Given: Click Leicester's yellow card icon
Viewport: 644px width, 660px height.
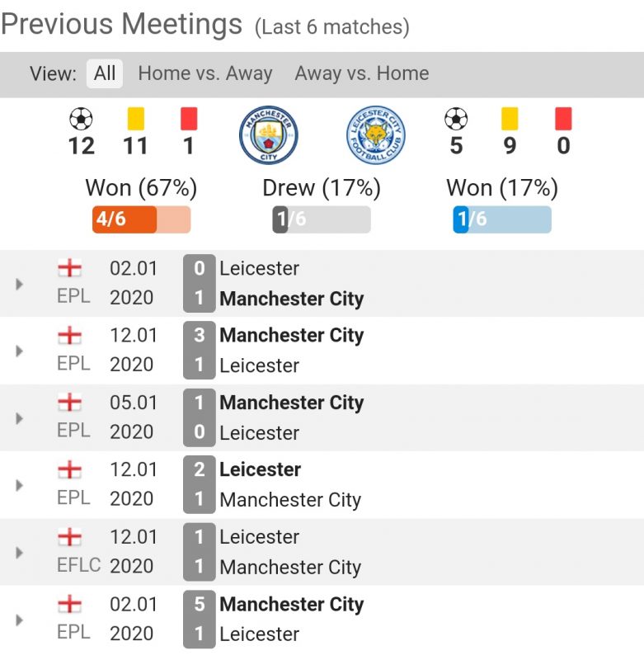Looking at the screenshot, I should [510, 120].
